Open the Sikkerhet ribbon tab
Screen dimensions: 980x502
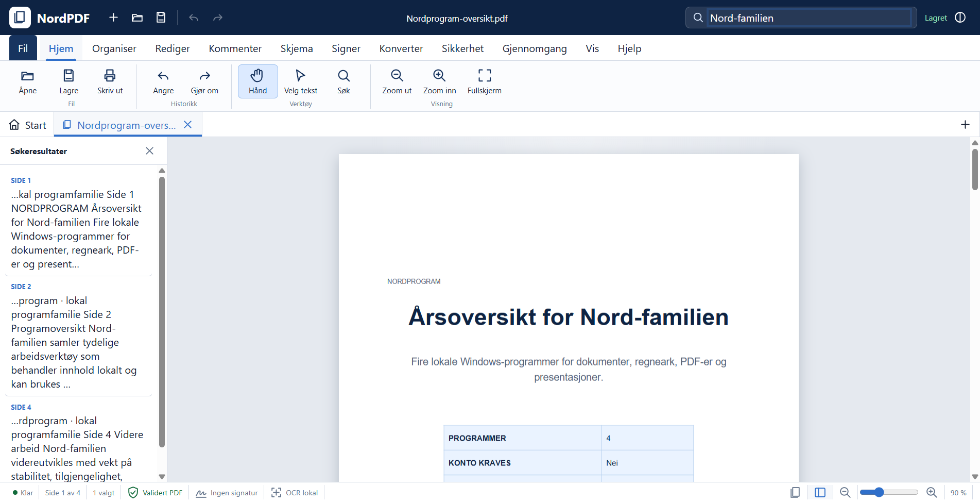click(x=463, y=48)
